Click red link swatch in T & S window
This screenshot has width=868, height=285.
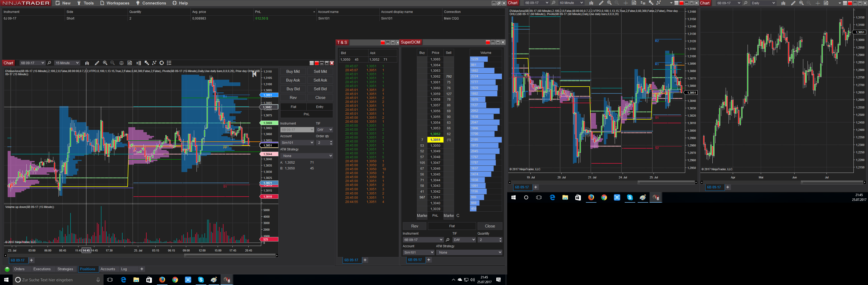coord(382,42)
